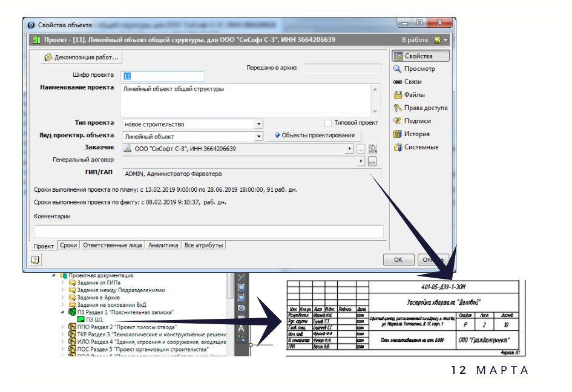
Task: Click the ellipsis button for Заказчик
Action: click(360, 149)
